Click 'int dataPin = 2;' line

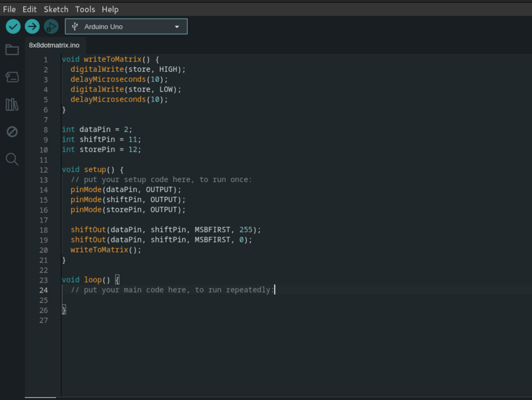pyautogui.click(x=97, y=129)
